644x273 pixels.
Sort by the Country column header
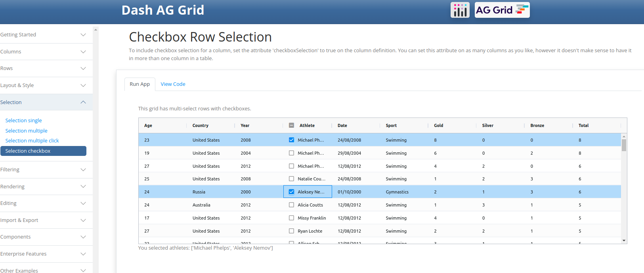200,125
